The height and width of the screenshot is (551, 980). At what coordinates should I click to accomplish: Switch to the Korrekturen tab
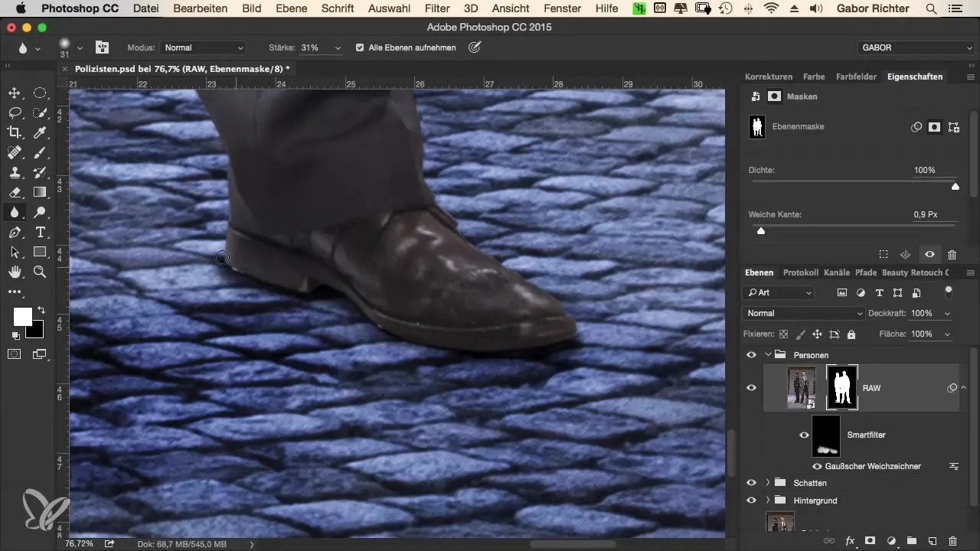[x=769, y=77]
